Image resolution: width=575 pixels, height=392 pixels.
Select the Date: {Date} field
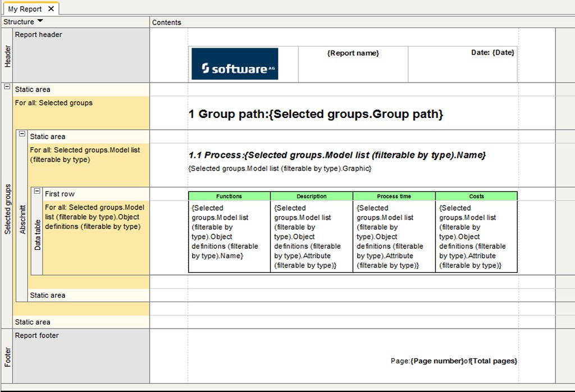(x=492, y=52)
